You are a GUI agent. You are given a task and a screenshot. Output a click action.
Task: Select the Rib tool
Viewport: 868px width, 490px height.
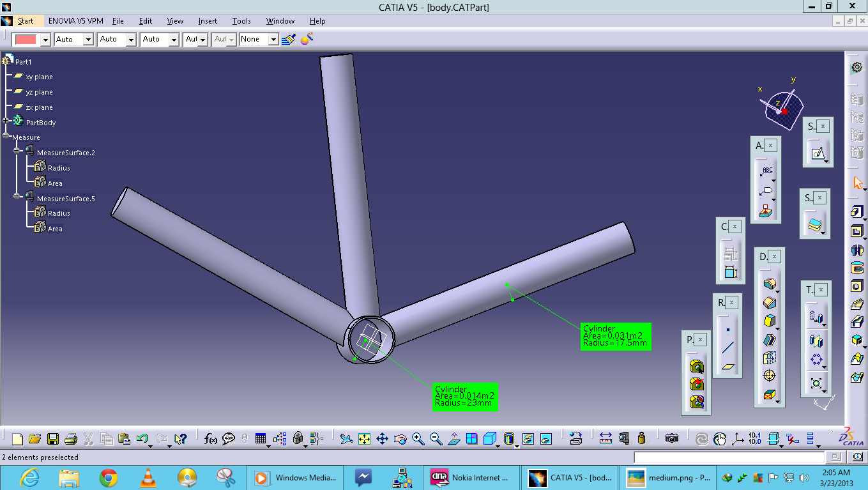858,304
